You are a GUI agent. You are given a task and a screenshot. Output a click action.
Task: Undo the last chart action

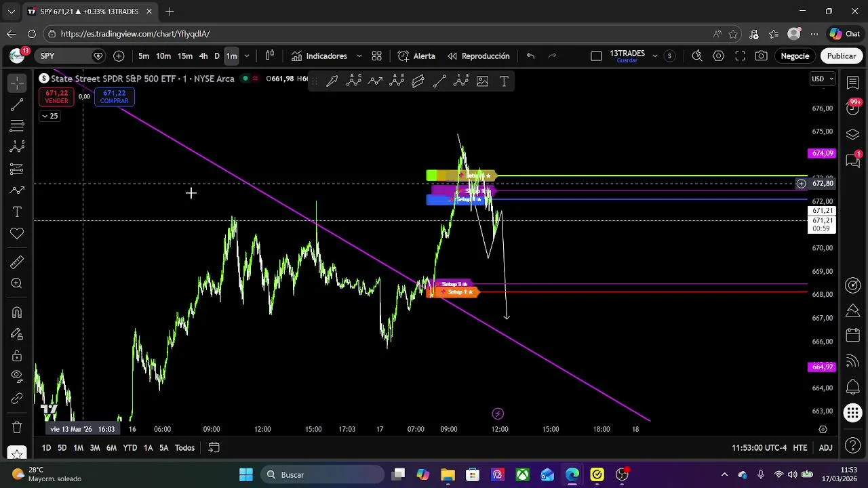pos(530,56)
